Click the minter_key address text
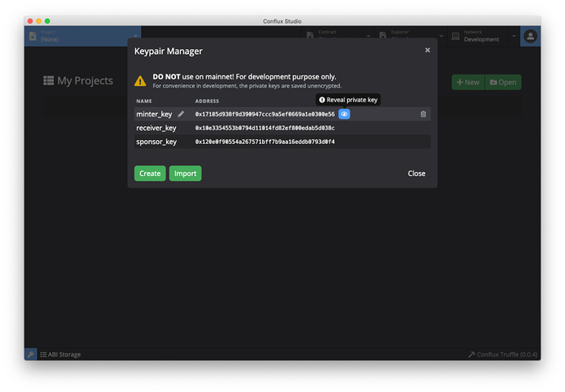The height and width of the screenshot is (392, 565). point(264,115)
